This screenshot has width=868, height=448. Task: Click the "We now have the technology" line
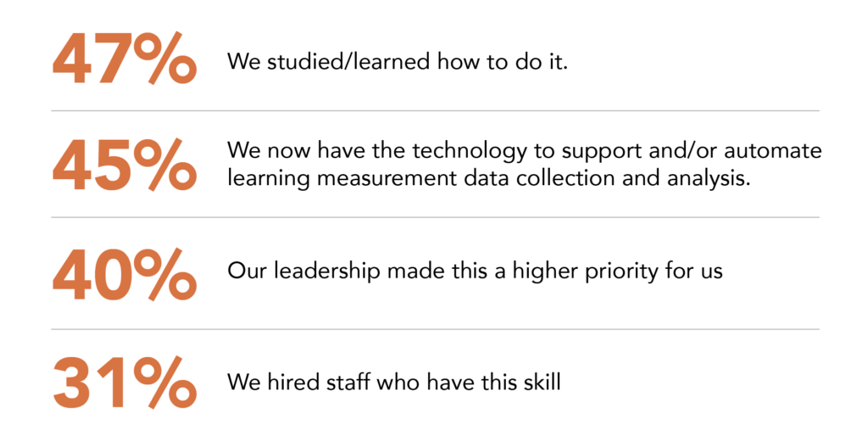(x=525, y=151)
